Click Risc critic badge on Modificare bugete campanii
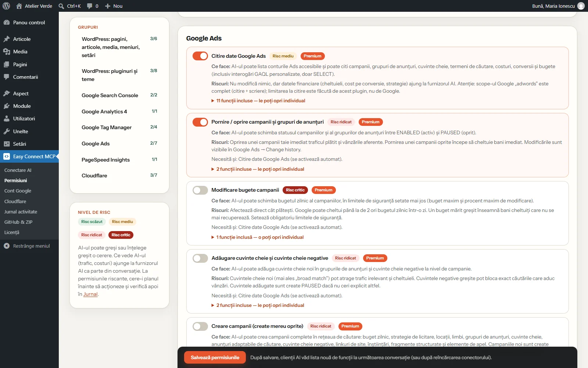588x368 pixels. pyautogui.click(x=295, y=190)
